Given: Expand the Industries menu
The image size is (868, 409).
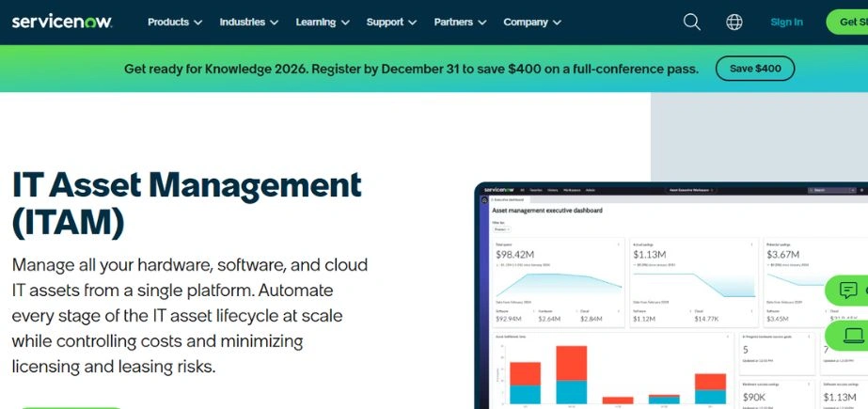Looking at the screenshot, I should click(x=248, y=23).
